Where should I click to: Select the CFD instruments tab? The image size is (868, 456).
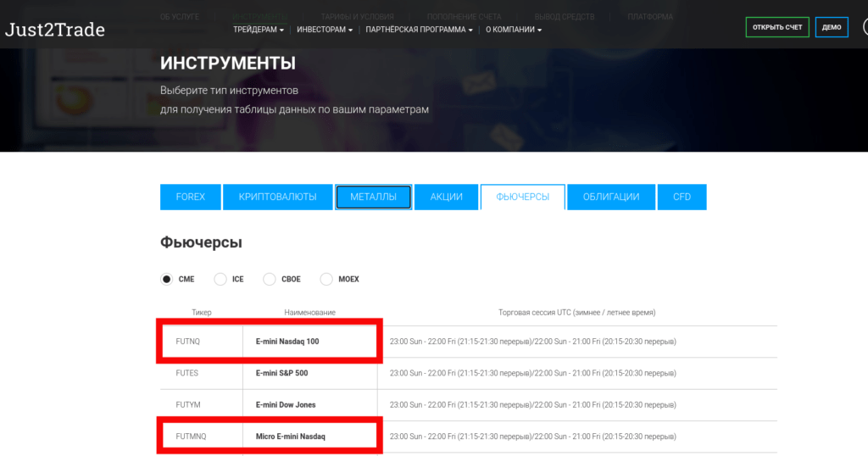point(682,197)
